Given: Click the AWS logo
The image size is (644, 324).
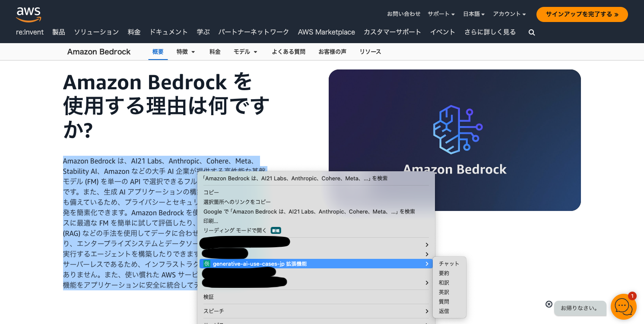Looking at the screenshot, I should pos(29,14).
